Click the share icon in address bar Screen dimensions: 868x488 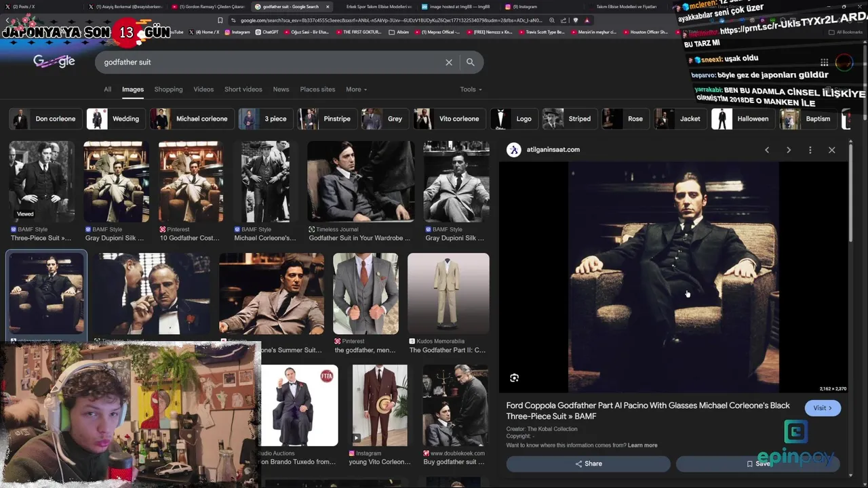tap(563, 20)
